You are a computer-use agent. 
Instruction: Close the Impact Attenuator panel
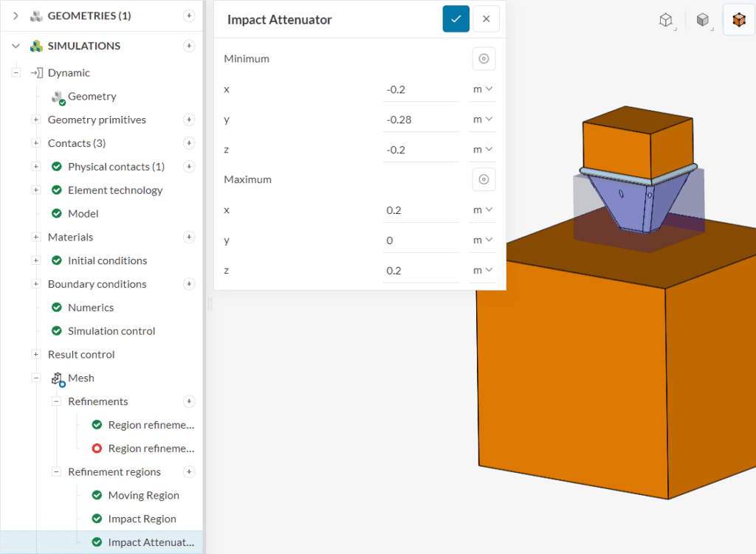(486, 19)
